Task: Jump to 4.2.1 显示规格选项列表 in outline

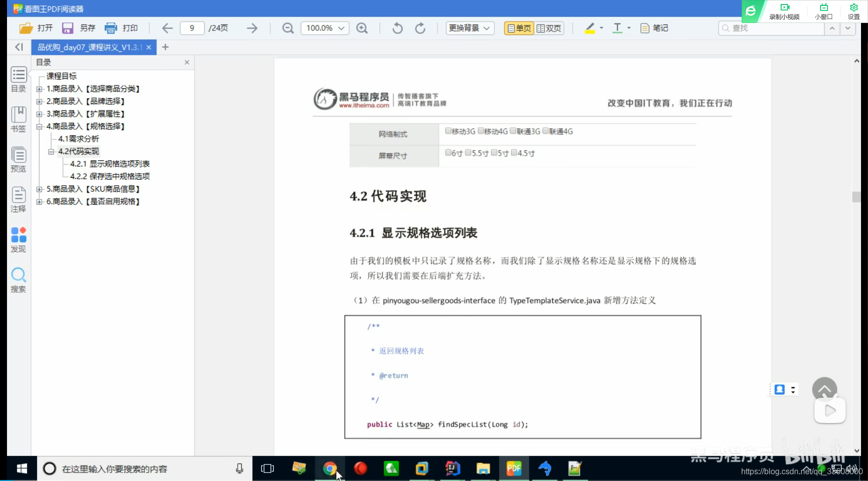Action: (x=110, y=164)
